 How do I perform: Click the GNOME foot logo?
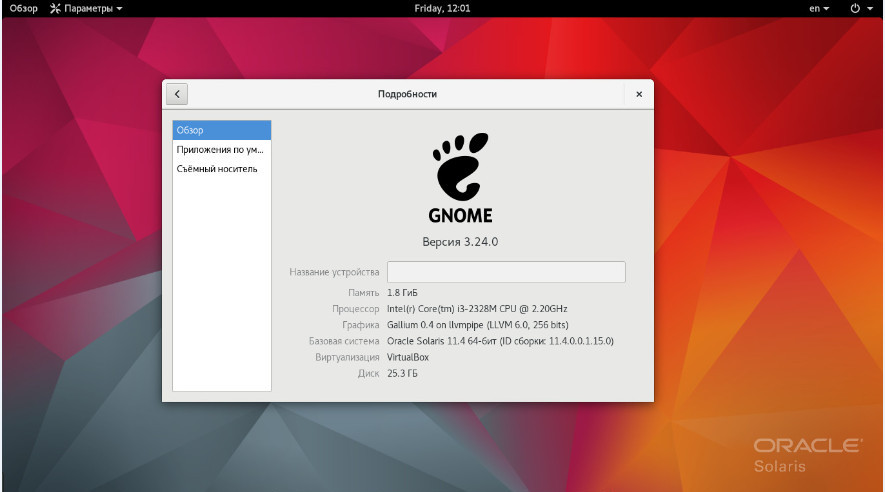(460, 167)
